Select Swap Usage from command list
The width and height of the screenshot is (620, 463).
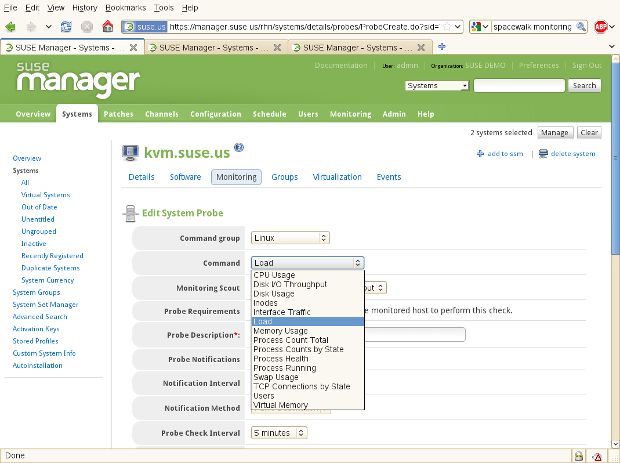point(308,377)
